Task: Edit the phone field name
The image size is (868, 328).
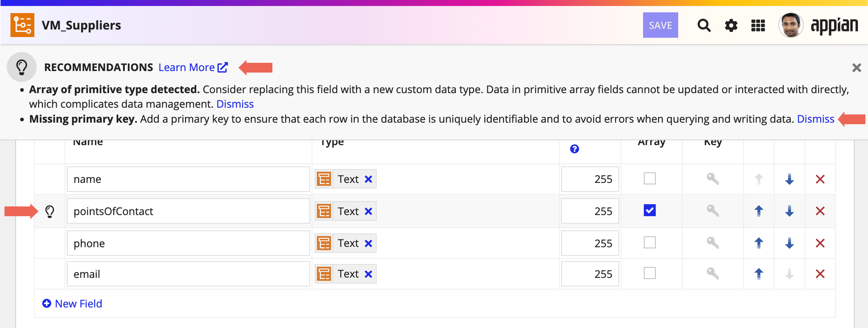Action: click(x=188, y=243)
